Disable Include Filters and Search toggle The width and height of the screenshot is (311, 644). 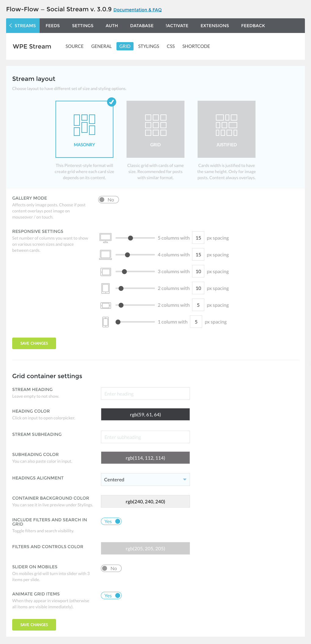(x=111, y=521)
